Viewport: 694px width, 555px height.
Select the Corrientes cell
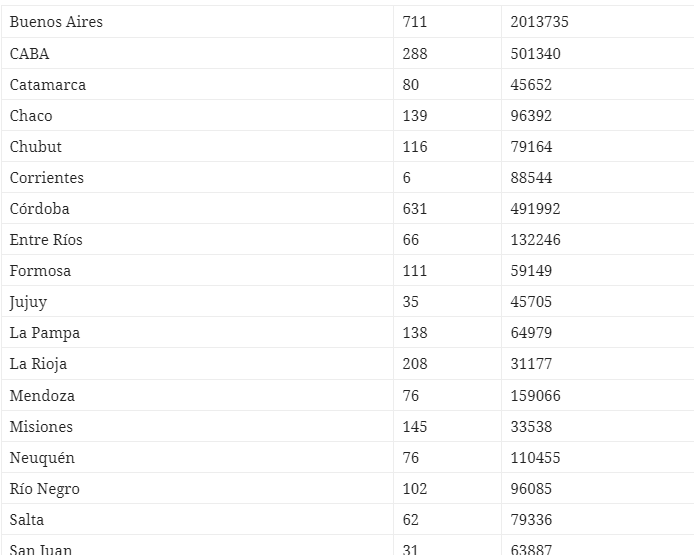(x=47, y=178)
